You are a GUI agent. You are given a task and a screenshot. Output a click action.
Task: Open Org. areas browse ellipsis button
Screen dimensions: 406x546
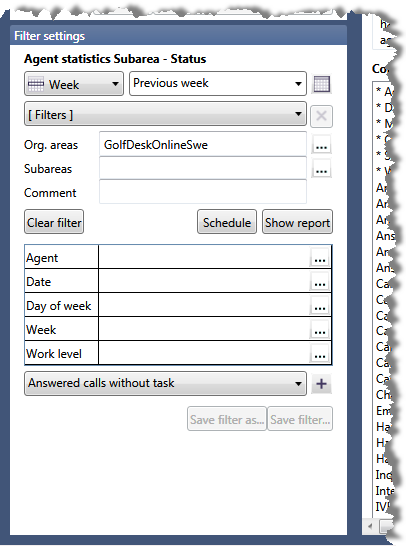click(x=321, y=145)
